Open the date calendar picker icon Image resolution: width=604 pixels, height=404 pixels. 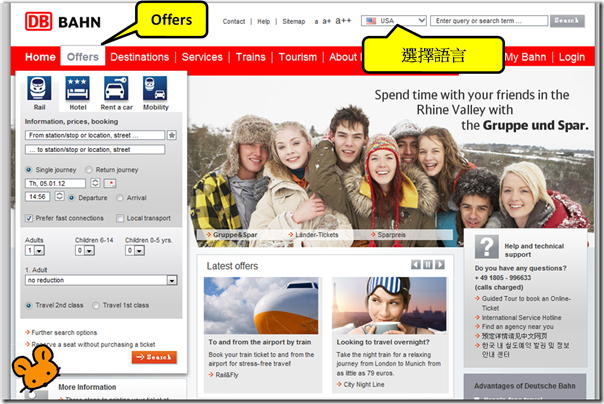110,183
